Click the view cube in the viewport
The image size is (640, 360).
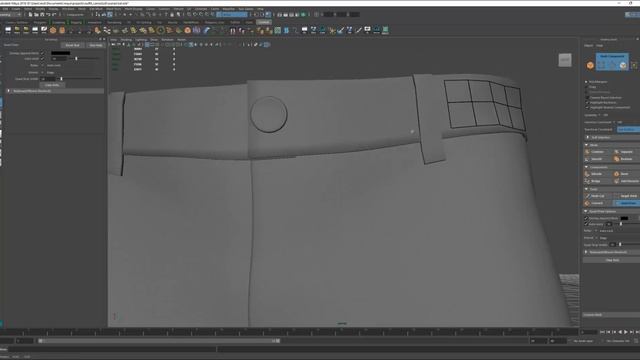[x=565, y=60]
